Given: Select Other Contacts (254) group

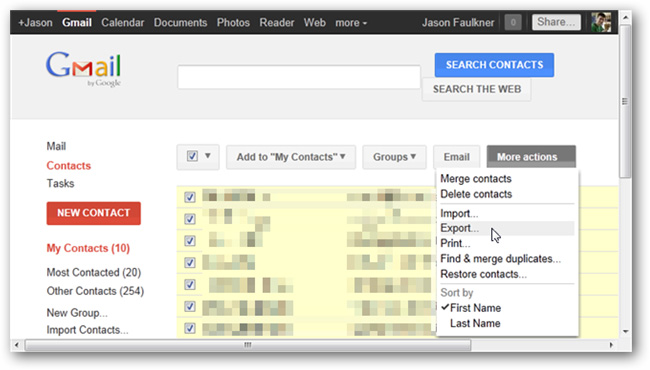Looking at the screenshot, I should point(95,291).
